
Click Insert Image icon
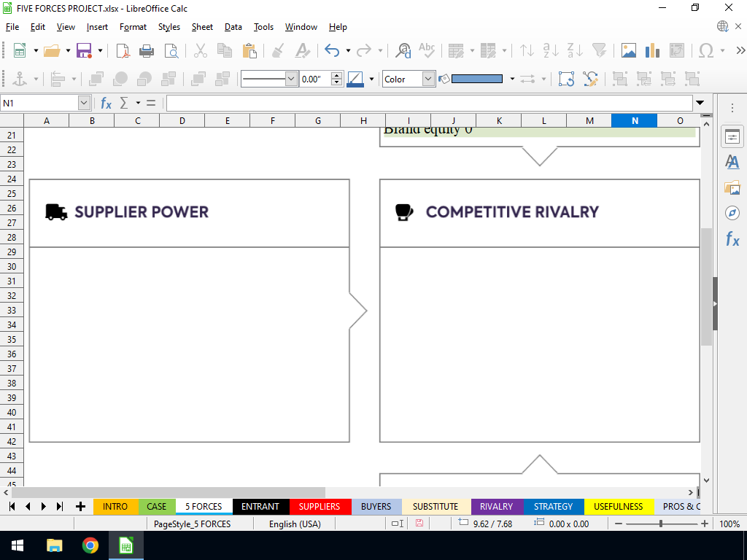point(628,50)
